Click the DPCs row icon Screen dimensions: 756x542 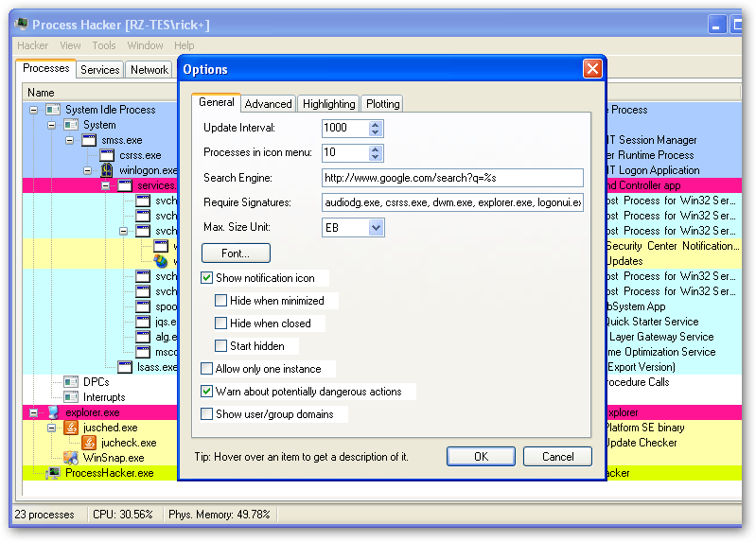(71, 382)
